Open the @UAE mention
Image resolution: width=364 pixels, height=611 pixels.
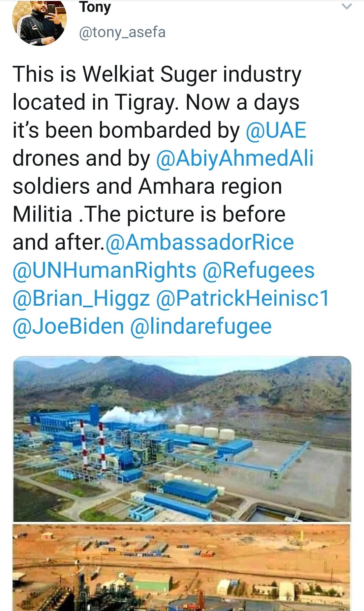[x=276, y=131]
